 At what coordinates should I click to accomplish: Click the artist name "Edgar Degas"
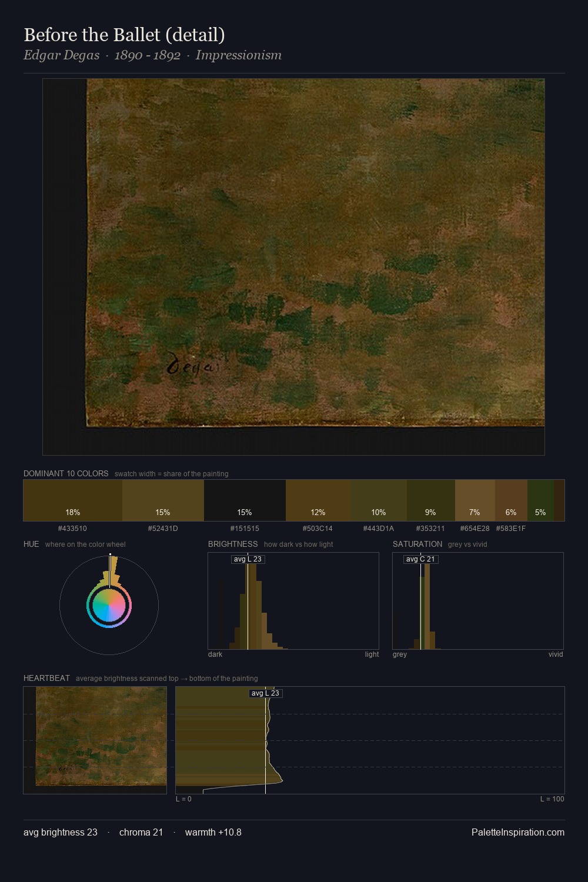click(x=61, y=55)
